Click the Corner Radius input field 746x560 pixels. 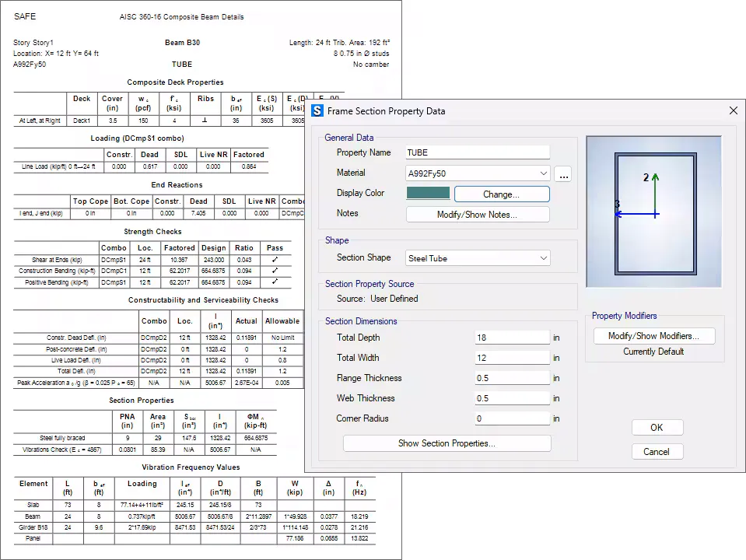[512, 418]
